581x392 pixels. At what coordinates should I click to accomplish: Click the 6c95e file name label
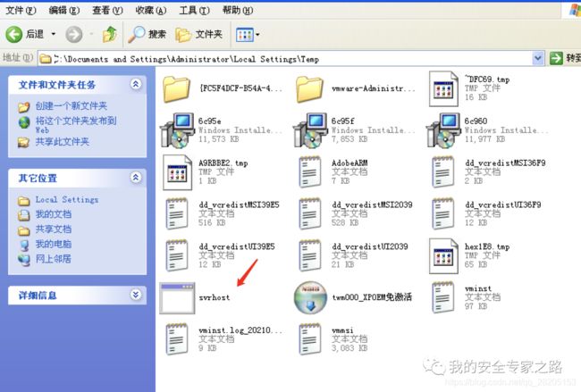[210, 121]
